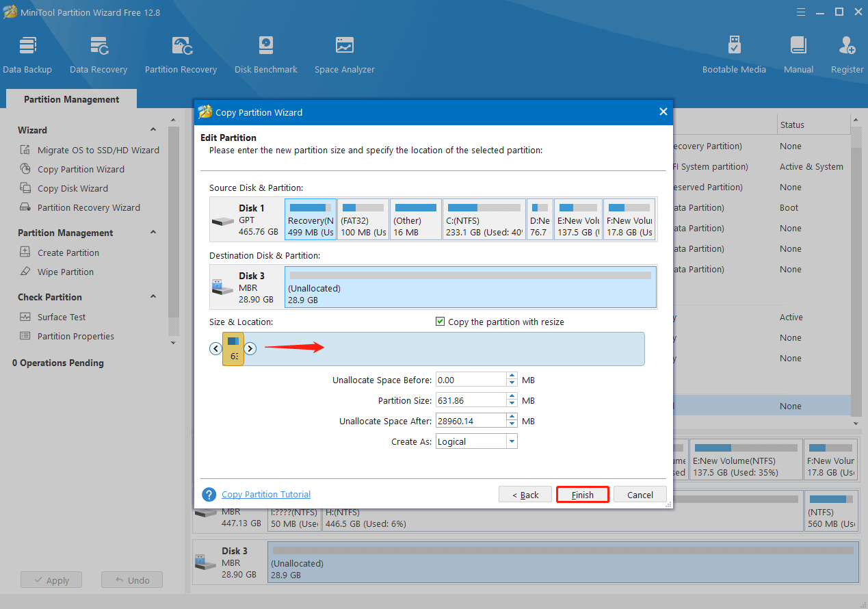Screen dimensions: 868x609
Task: Collapse the Partition Management section
Action: pos(153,233)
